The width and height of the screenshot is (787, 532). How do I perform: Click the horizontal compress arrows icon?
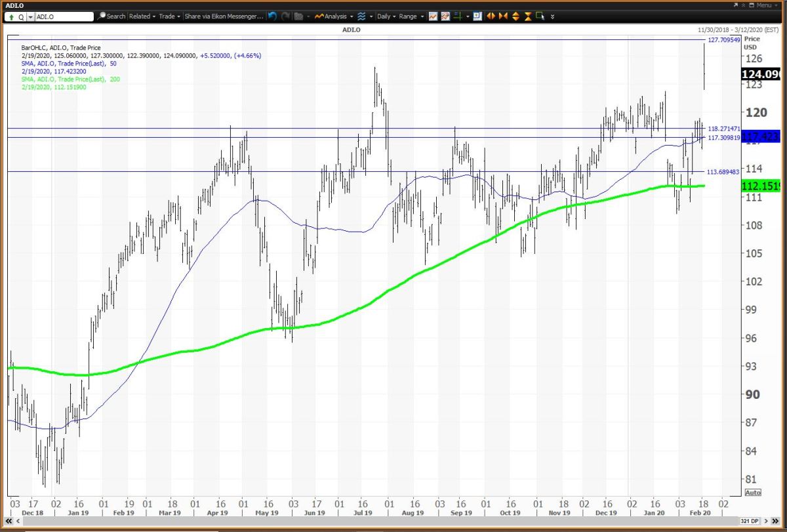[x=503, y=16]
